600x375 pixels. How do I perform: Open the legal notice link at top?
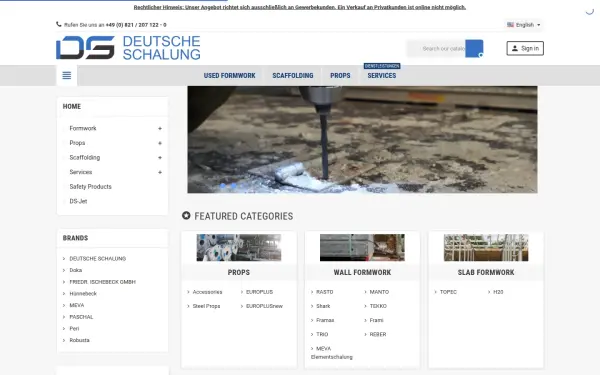point(300,7)
